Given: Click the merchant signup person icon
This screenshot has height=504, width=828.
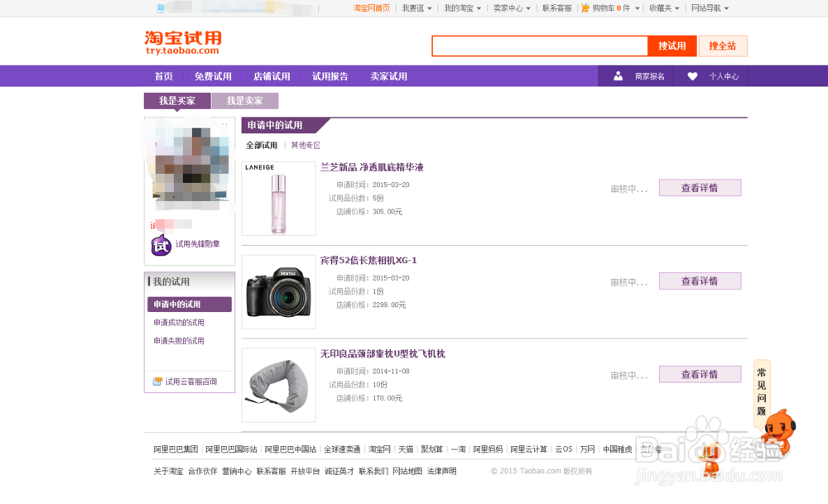Looking at the screenshot, I should (618, 76).
